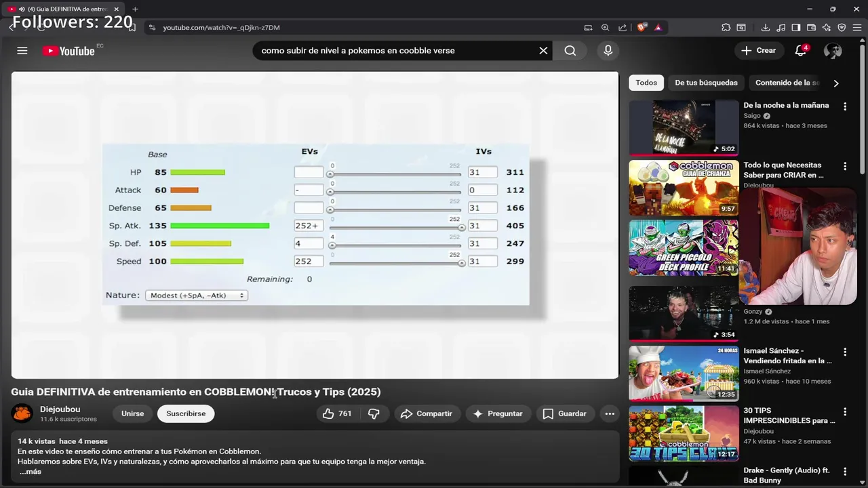Viewport: 868px width, 488px height.
Task: Click the browser address bar URL
Action: tap(221, 28)
